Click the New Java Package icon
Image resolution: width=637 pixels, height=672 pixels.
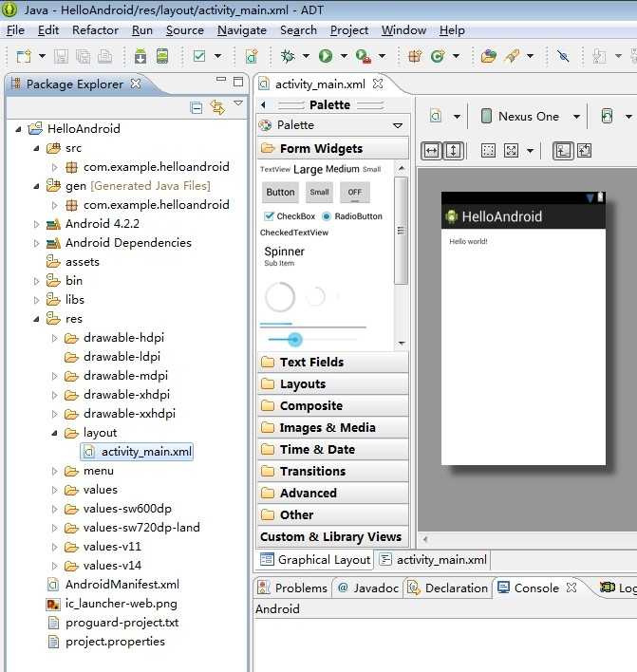(415, 56)
